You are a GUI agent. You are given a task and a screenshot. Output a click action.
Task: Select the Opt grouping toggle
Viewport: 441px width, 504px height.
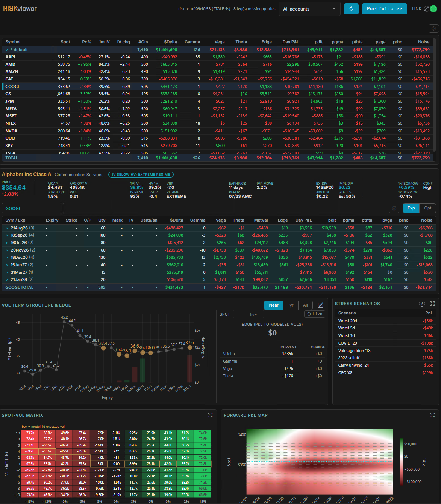pyautogui.click(x=428, y=208)
